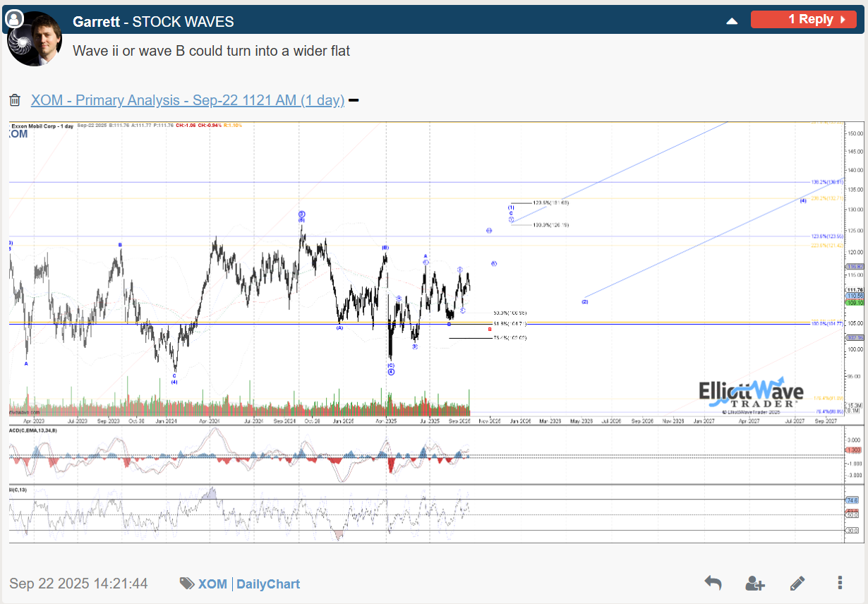Click the MACD indicator panel
This screenshot has height=604, width=868.
[x=423, y=455]
